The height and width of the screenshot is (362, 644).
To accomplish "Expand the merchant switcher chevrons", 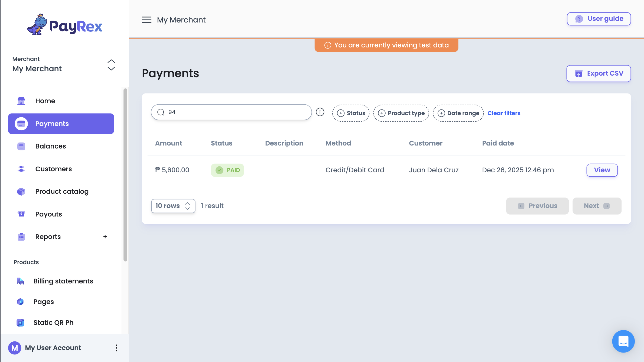I will 111,65.
